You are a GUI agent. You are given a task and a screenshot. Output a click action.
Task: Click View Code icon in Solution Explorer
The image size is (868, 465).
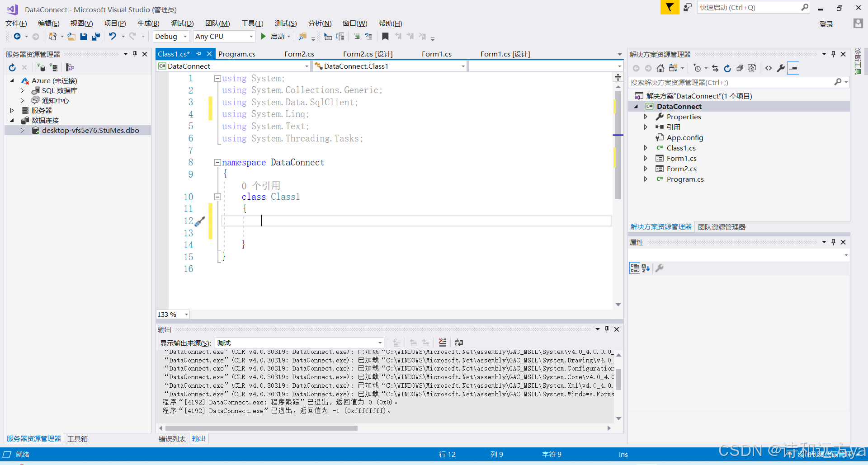pyautogui.click(x=769, y=68)
